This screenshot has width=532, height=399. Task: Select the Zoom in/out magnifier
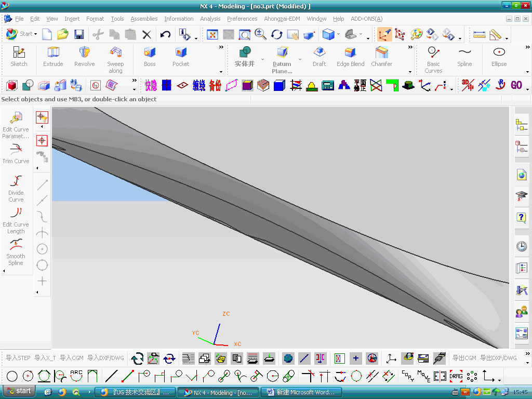[260, 34]
